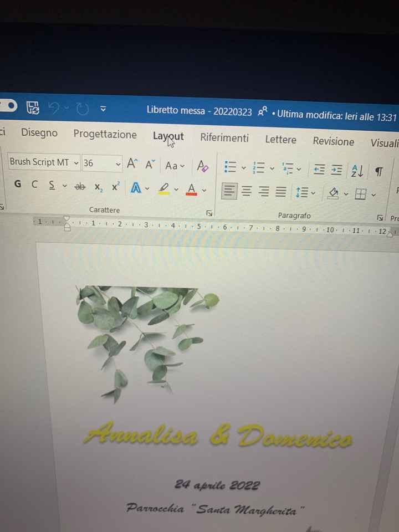The width and height of the screenshot is (399, 532).
Task: Decrease font size with small A icon
Action: coord(150,165)
